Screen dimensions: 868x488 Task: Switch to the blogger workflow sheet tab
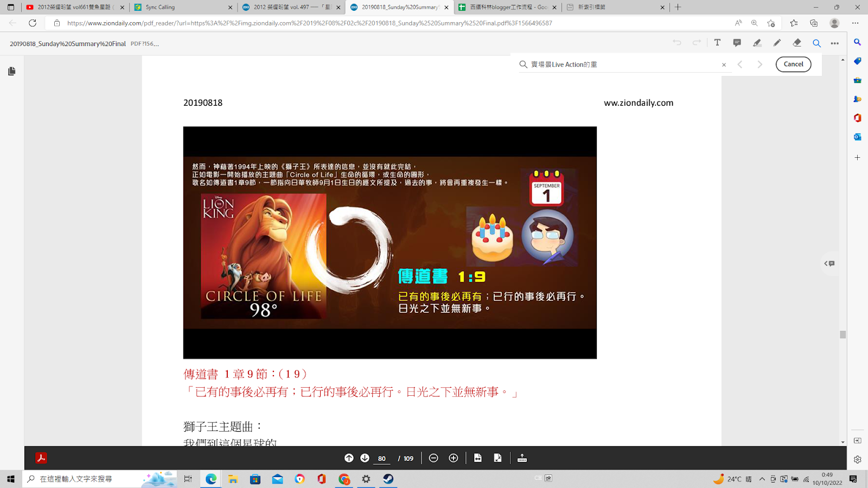[507, 7]
